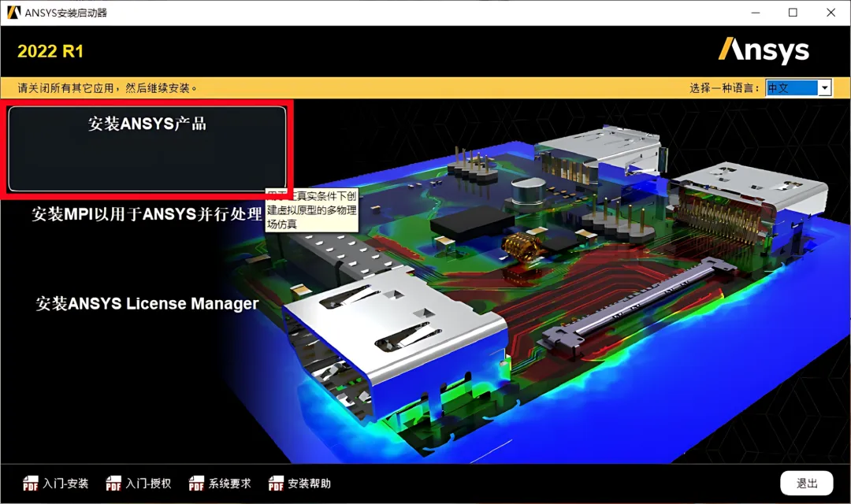Viewport: 851px width, 504px height.
Task: Maximize the ANSYS installer window
Action: (793, 13)
